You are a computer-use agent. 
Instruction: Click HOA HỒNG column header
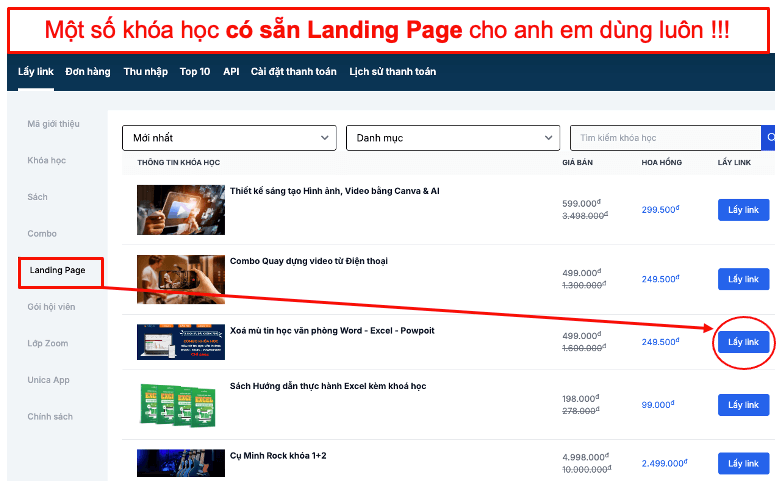tap(661, 162)
